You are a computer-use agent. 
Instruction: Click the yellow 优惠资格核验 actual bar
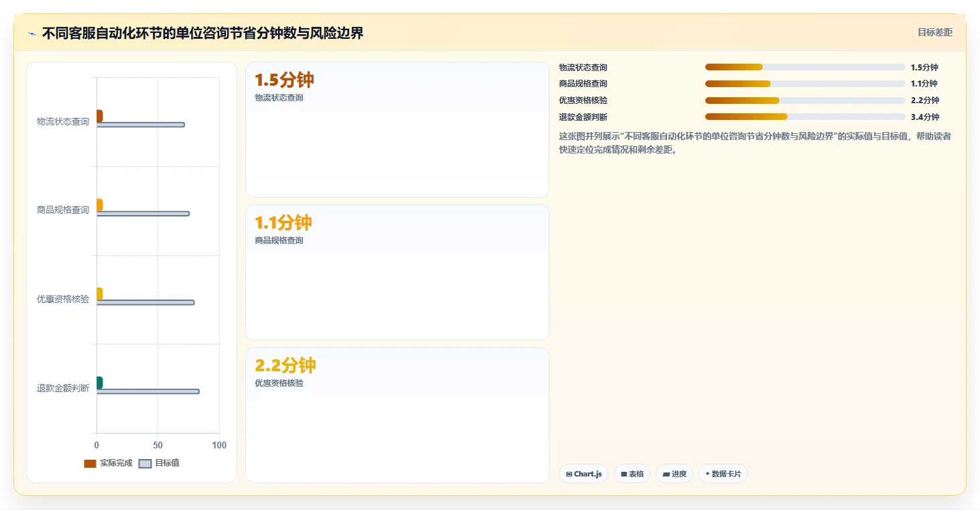point(100,294)
